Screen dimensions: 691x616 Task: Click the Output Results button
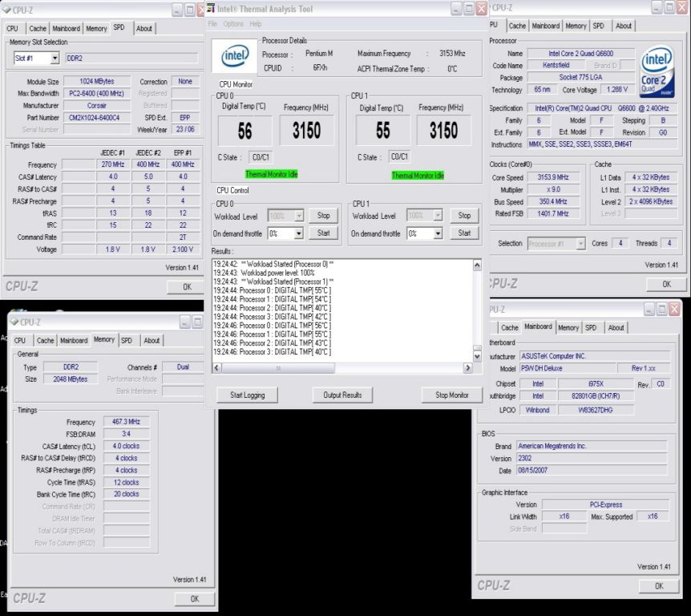coord(342,395)
